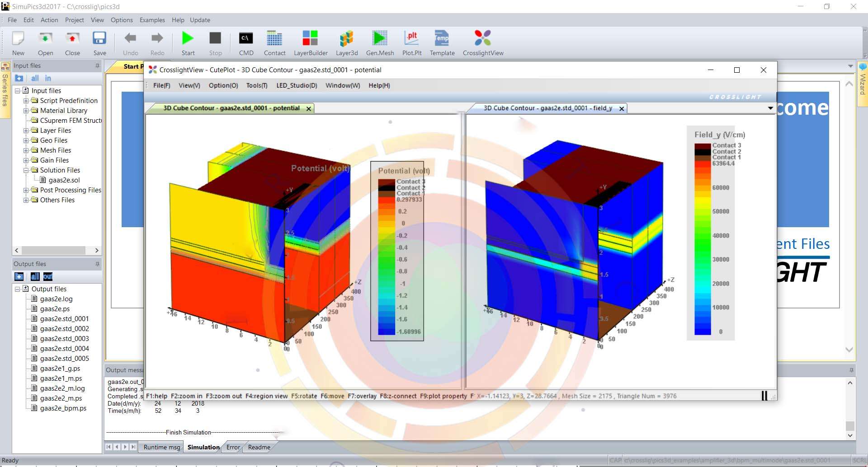Open the Template tool icon
Image resolution: width=868 pixels, height=467 pixels.
(442, 39)
